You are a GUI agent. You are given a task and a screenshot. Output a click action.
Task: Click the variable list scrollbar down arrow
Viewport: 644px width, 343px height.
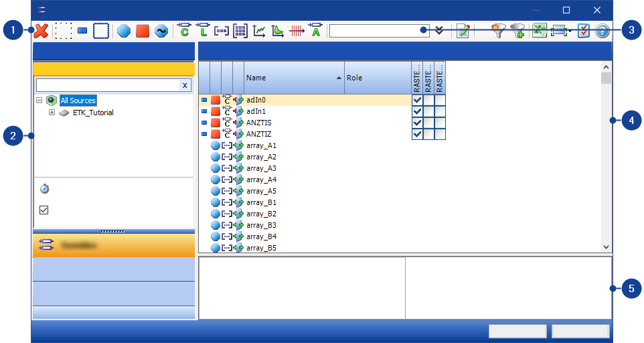coord(606,247)
